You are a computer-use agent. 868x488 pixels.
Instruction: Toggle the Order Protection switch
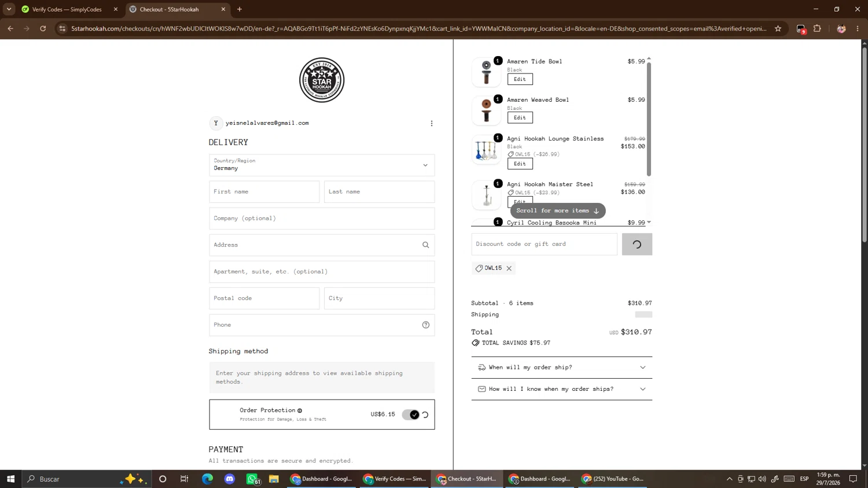point(411,415)
